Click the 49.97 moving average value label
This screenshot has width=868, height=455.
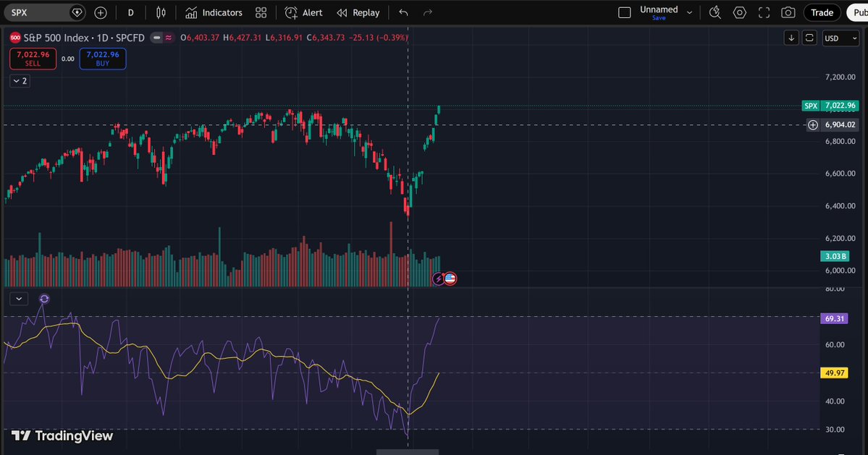[834, 373]
